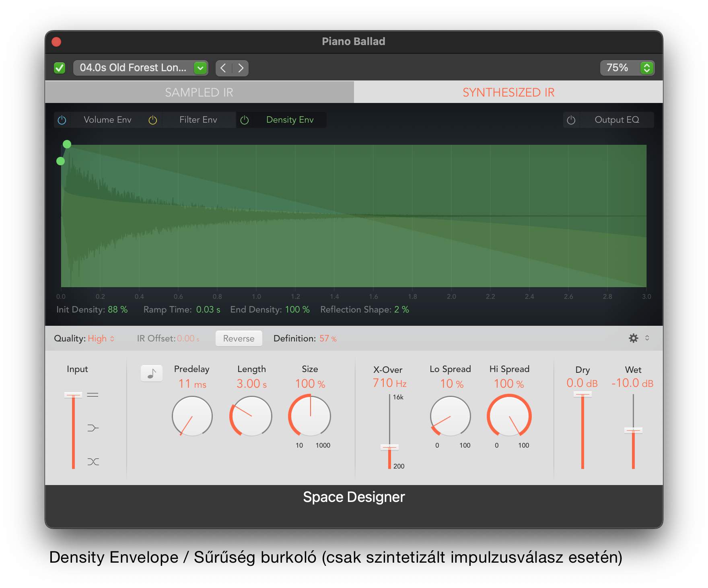Click the Size 100 % value
The height and width of the screenshot is (588, 708).
tap(310, 384)
